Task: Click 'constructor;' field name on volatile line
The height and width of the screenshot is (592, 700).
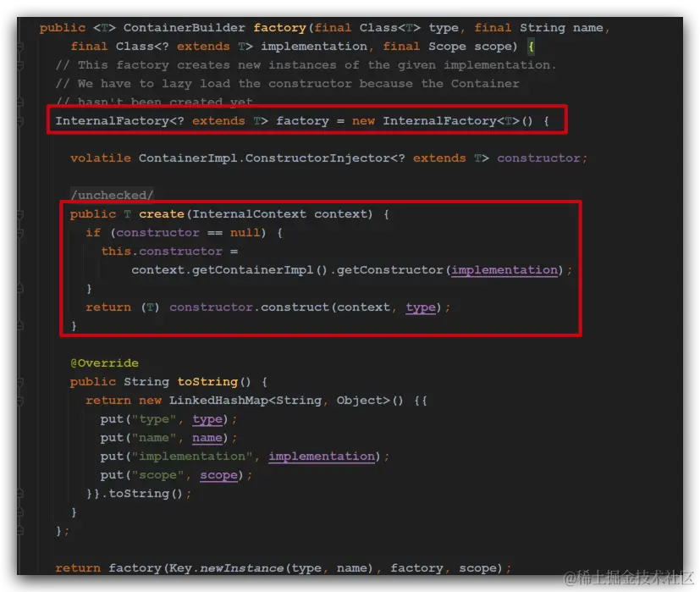Action: pyautogui.click(x=542, y=158)
